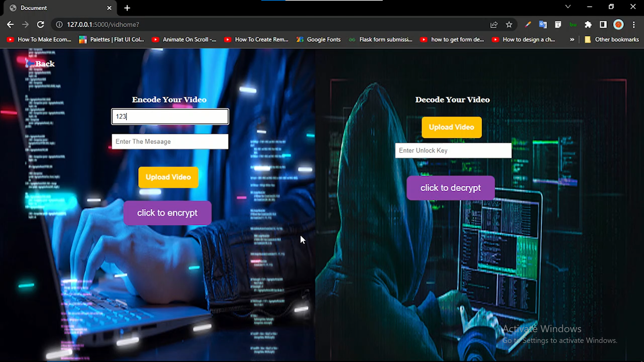This screenshot has height=362, width=644.
Task: Click the Enter The Message input field
Action: coord(169,141)
